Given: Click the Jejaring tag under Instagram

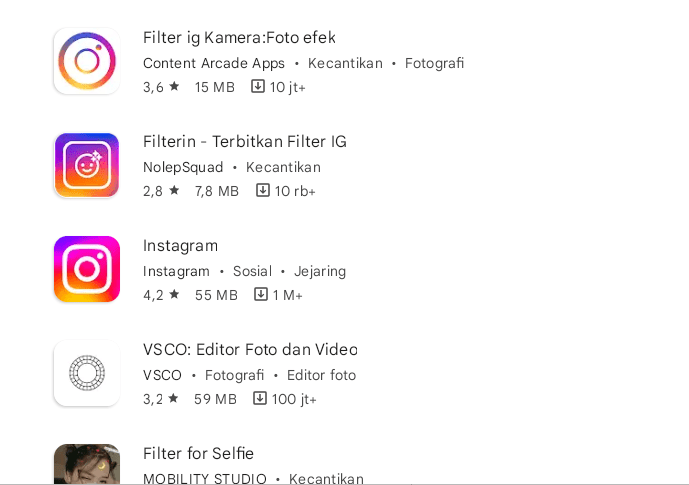Looking at the screenshot, I should tap(320, 271).
